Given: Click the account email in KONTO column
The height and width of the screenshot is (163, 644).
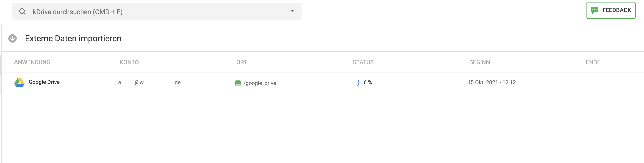Looking at the screenshot, I should pos(149,82).
